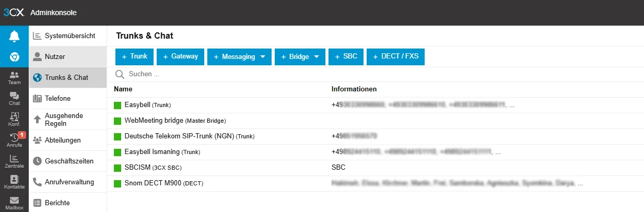Open the Team panel icon
This screenshot has width=644, height=212.
click(14, 78)
